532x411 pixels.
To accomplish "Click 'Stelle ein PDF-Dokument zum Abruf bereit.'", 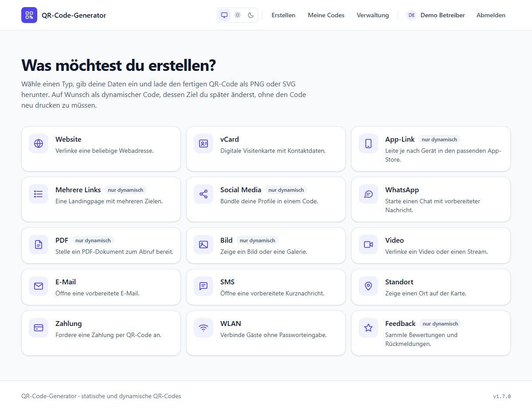I will pyautogui.click(x=114, y=252).
